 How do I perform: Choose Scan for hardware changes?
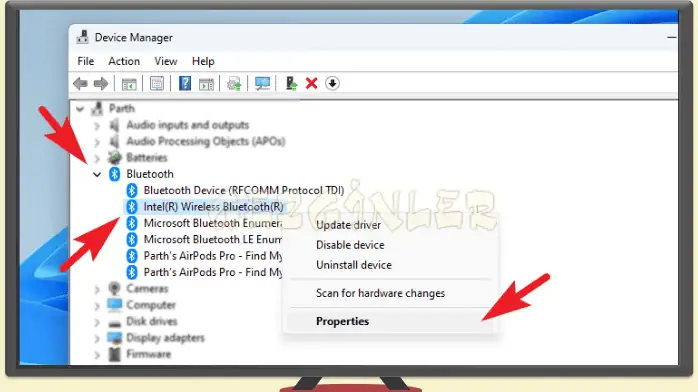380,293
